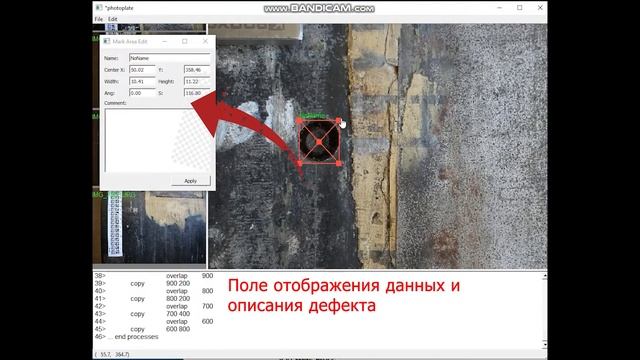Click the top-right corner handle of mark

click(x=338, y=120)
